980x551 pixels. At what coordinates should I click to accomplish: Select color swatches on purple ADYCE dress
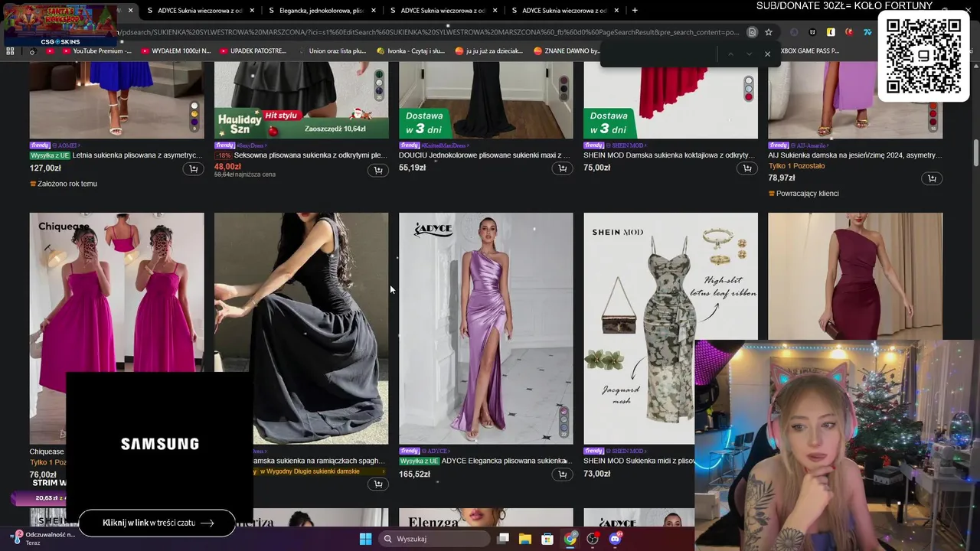[564, 422]
